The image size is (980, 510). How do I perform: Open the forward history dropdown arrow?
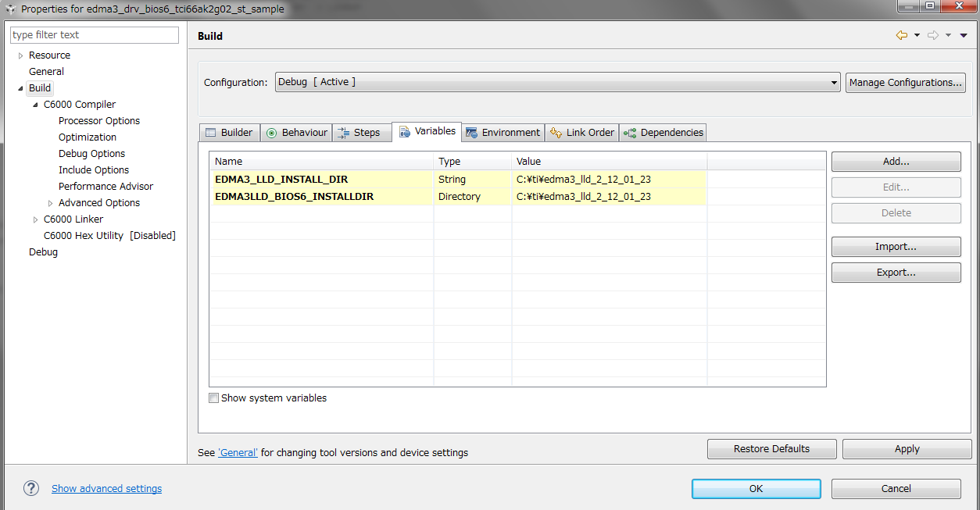pyautogui.click(x=948, y=36)
